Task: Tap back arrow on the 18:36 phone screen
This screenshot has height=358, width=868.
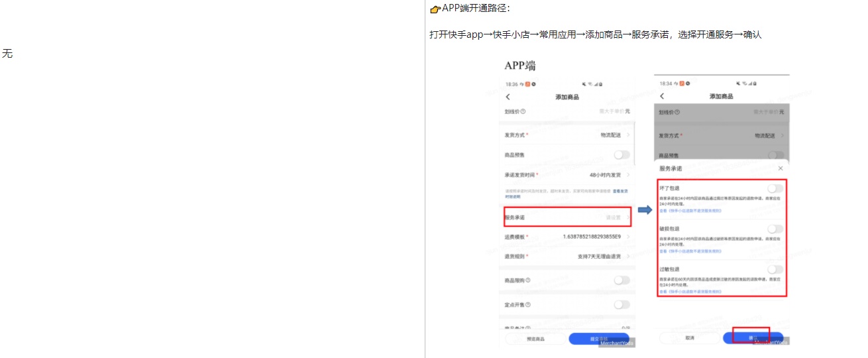Action: click(x=508, y=97)
